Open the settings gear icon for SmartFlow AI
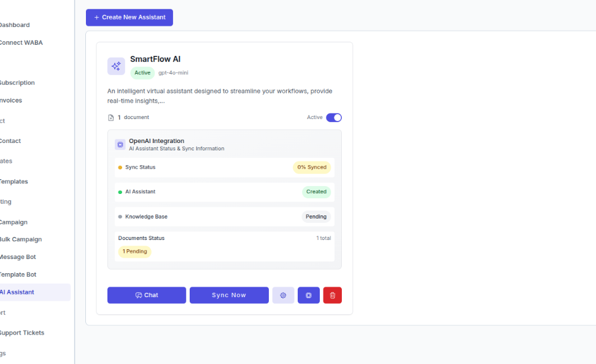This screenshot has height=364, width=596. coord(283,295)
